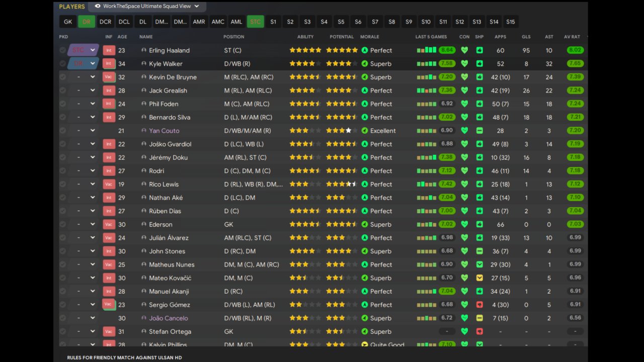Viewport: 644px width, 362px height.
Task: Toggle the pick circle for Rodri
Action: coord(62,171)
